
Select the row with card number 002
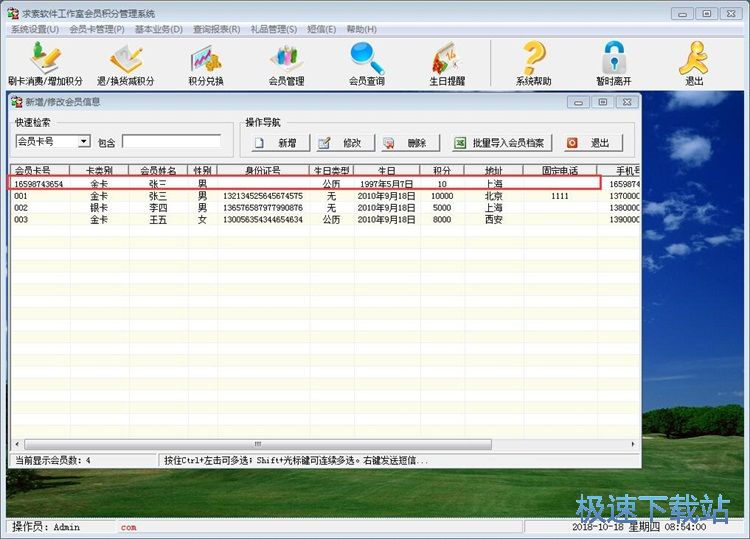pyautogui.click(x=325, y=208)
